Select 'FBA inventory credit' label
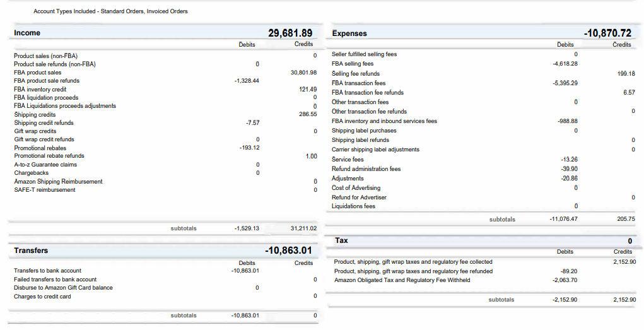 [x=40, y=89]
